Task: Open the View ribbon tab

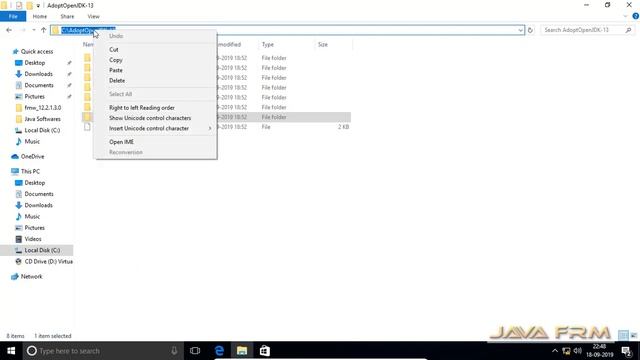Action: coord(93,16)
